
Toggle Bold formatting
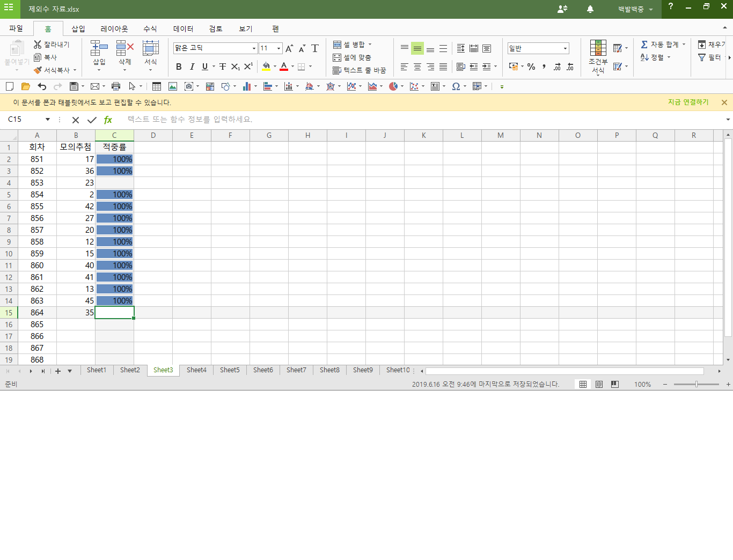tap(179, 67)
